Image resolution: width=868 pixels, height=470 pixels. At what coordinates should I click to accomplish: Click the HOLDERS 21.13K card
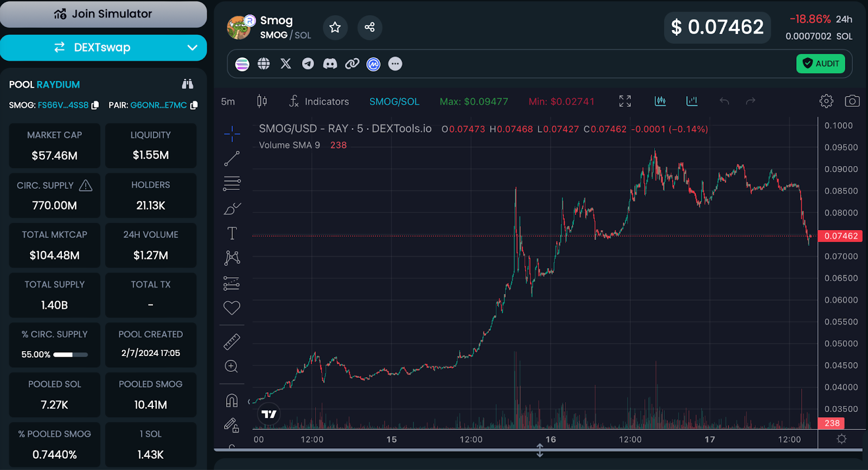click(x=151, y=195)
